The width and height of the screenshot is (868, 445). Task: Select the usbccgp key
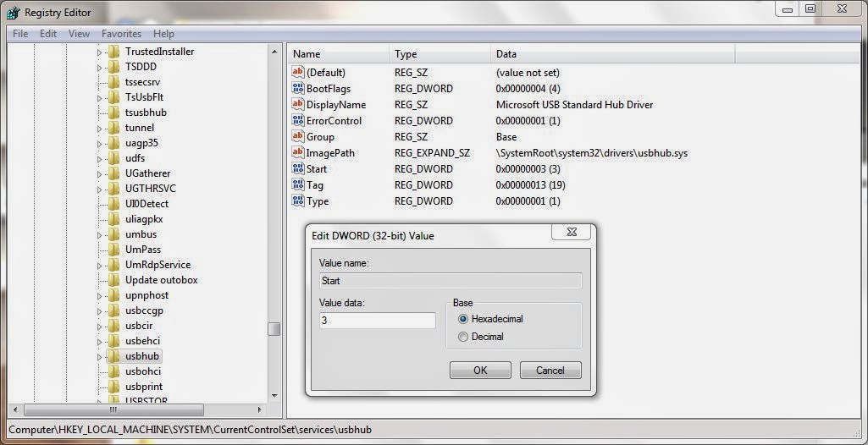144,310
